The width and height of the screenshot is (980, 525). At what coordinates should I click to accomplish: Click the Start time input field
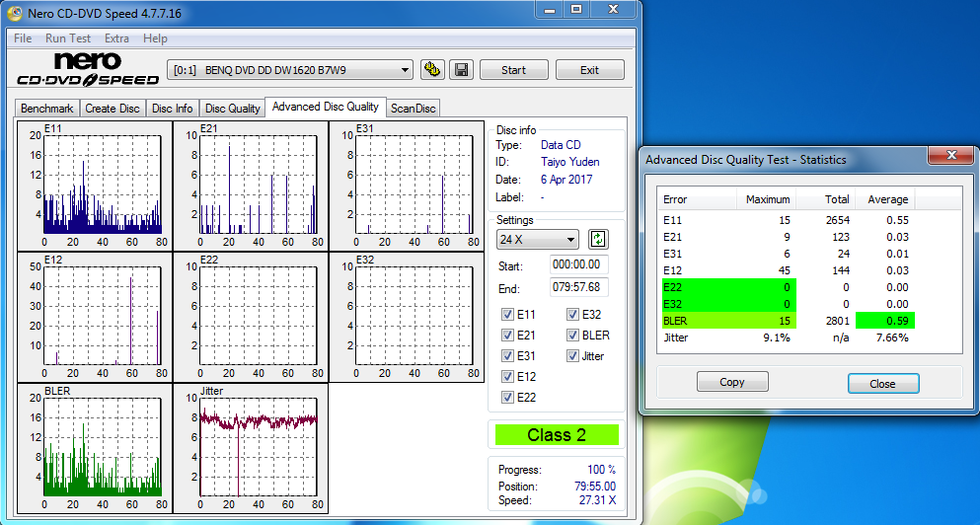pyautogui.click(x=578, y=264)
